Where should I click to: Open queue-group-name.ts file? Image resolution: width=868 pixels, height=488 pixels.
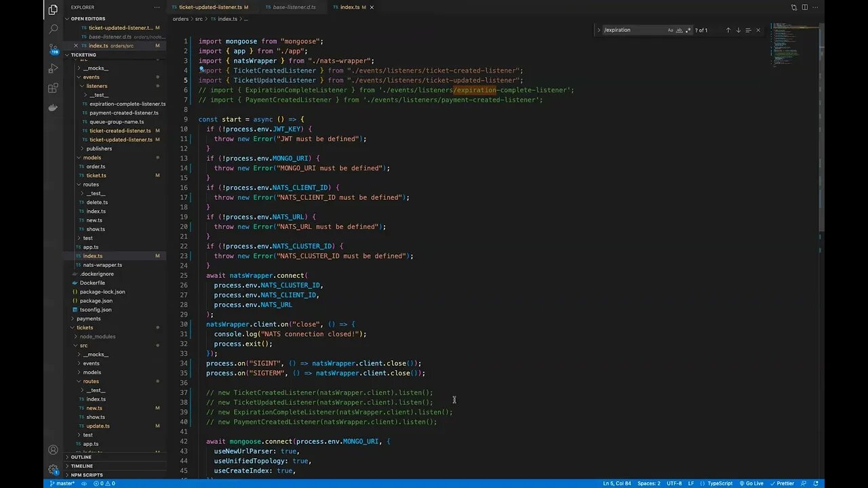point(117,122)
